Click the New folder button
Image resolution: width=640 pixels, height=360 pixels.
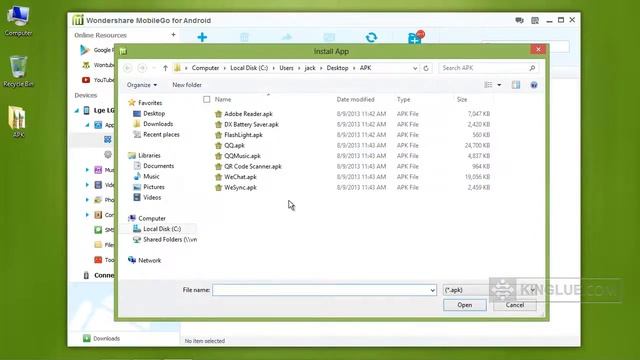187,85
